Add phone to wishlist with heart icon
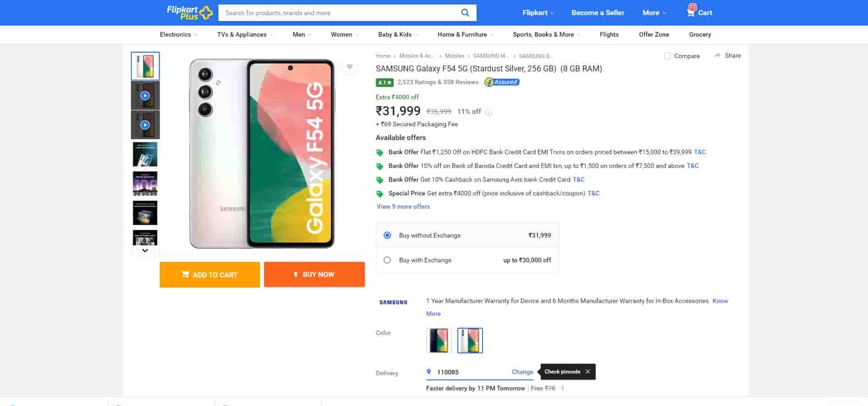 click(350, 67)
